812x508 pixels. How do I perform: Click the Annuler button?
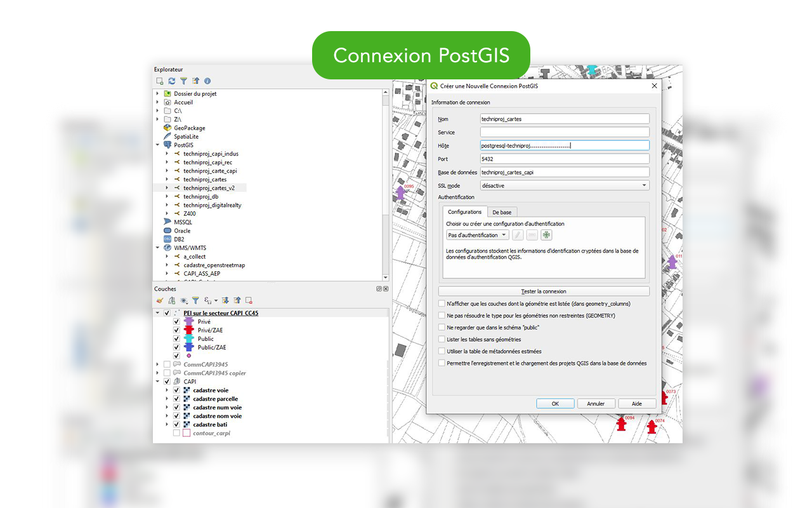coord(596,403)
